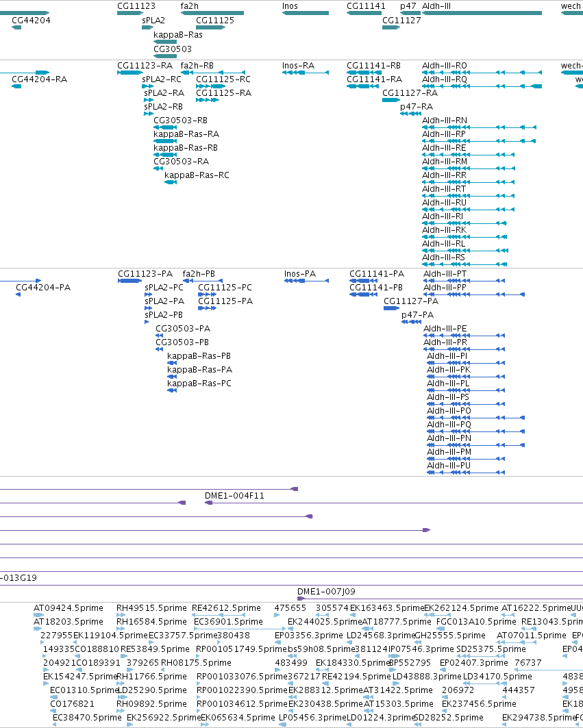Click the Aldh-III-RN transcript label

point(445,121)
